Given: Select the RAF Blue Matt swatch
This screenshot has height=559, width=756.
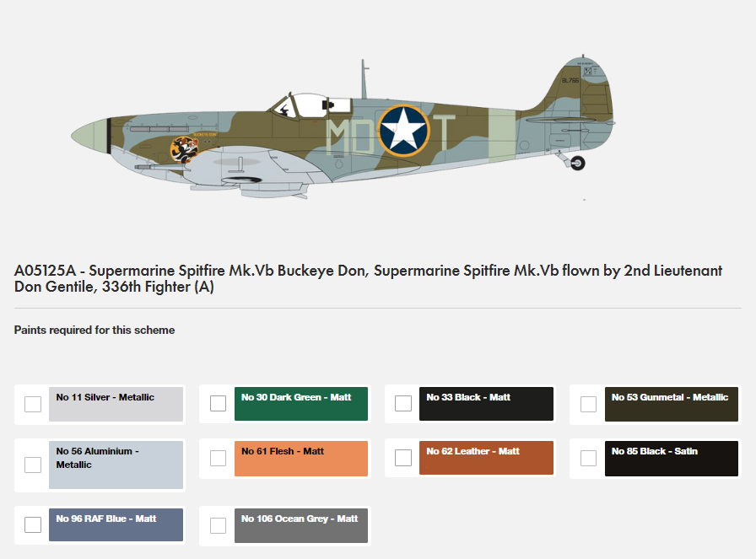Looking at the screenshot, I should (x=116, y=524).
